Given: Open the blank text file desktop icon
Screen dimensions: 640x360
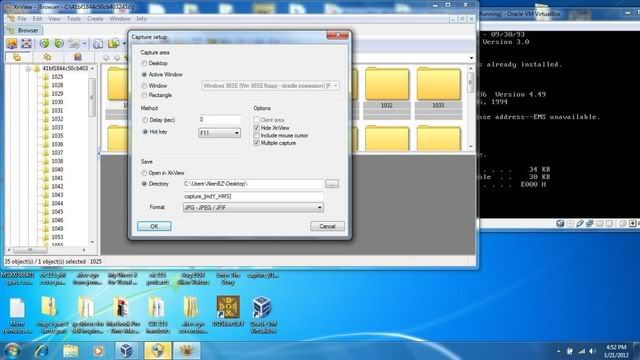Looking at the screenshot, I should click(17, 315).
